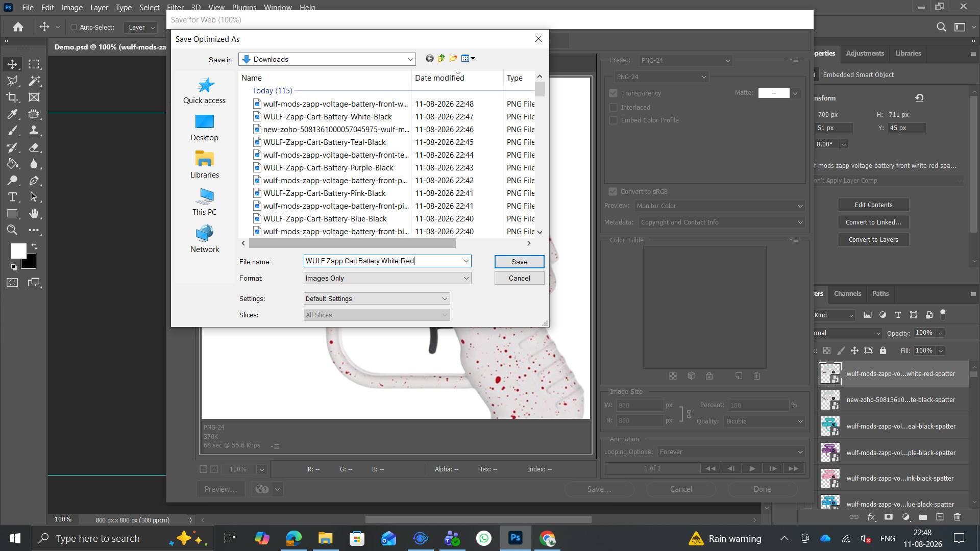Screen dimensions: 980x551
Task: Open the Filter menu
Action: point(175,8)
